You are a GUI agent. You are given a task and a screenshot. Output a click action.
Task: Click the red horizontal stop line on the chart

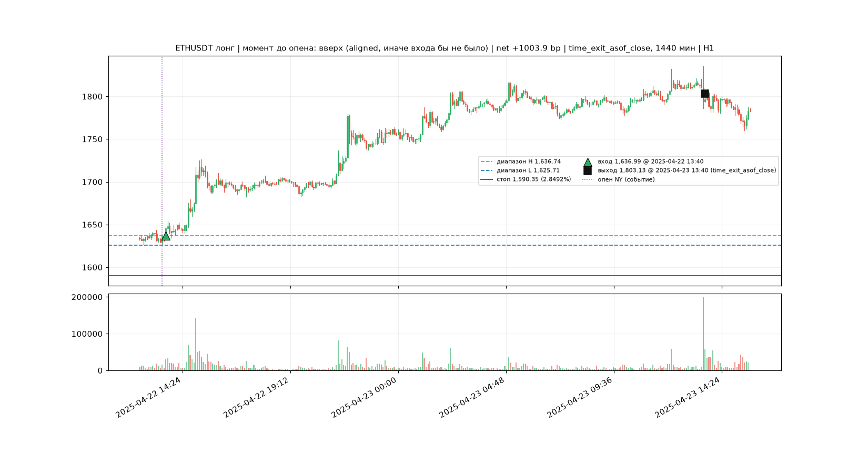point(445,276)
